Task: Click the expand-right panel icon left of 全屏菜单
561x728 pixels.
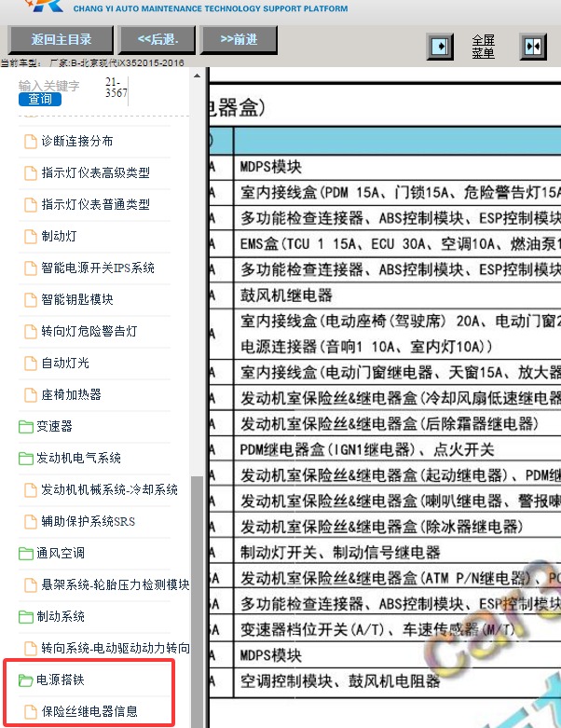Action: pyautogui.click(x=440, y=47)
